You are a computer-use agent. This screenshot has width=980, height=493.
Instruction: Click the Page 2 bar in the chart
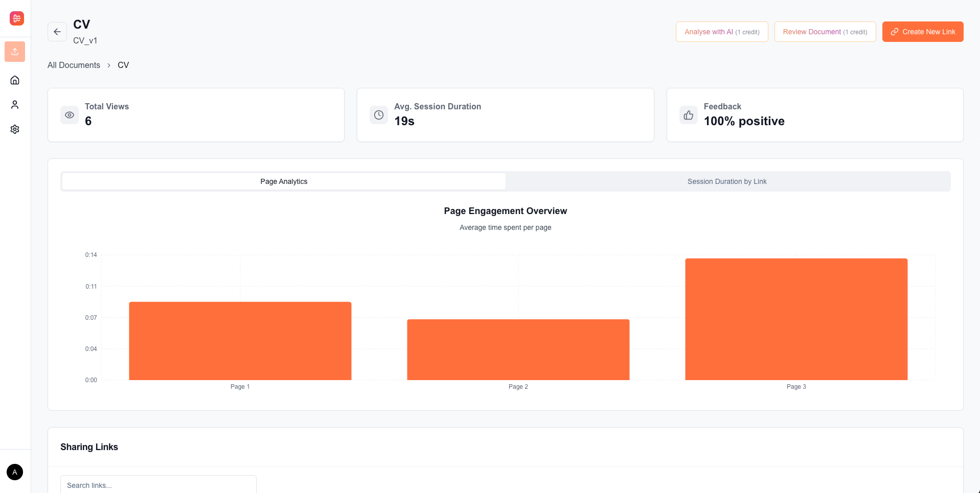click(x=518, y=349)
